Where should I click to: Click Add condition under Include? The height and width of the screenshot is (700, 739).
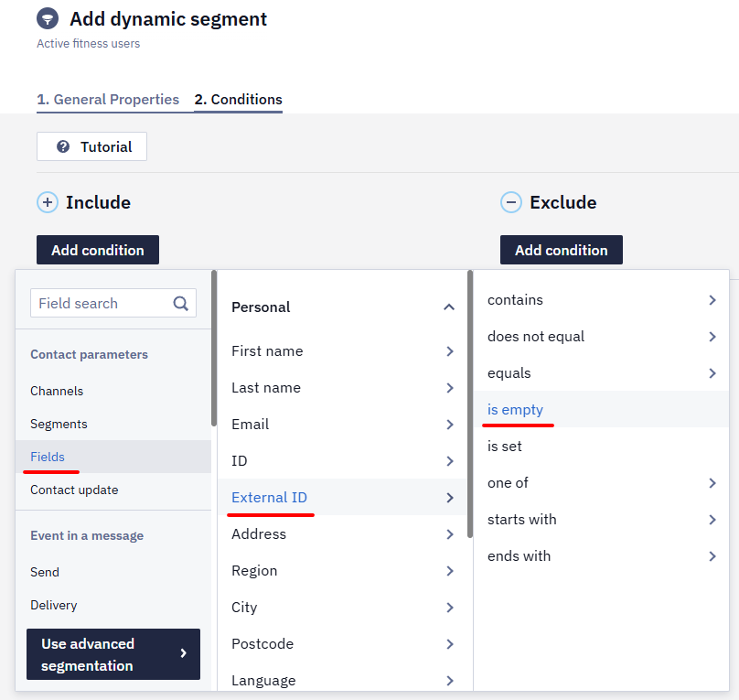pos(98,250)
